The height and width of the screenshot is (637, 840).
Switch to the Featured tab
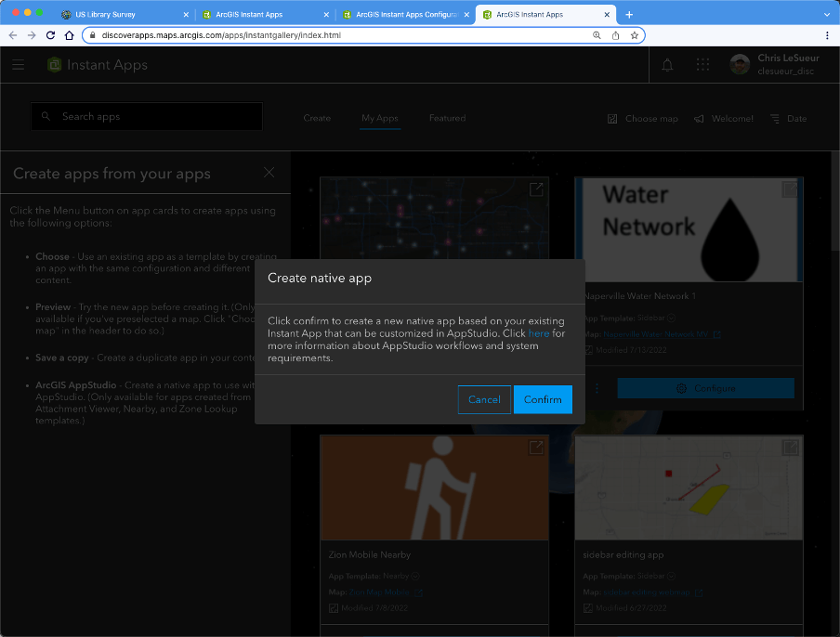tap(447, 118)
